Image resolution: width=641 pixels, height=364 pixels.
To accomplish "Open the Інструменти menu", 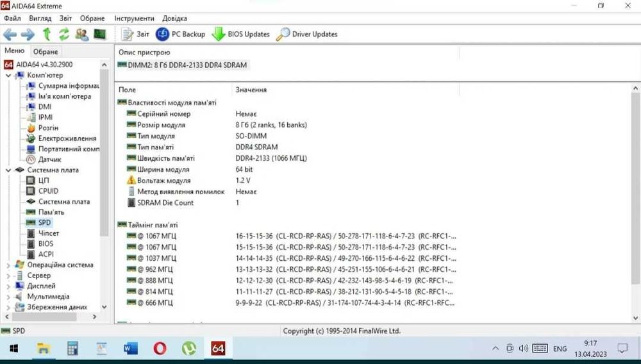I will (134, 19).
